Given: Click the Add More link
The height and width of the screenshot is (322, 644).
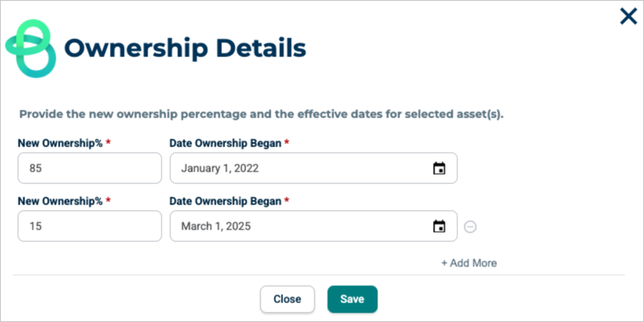Looking at the screenshot, I should click(x=468, y=263).
